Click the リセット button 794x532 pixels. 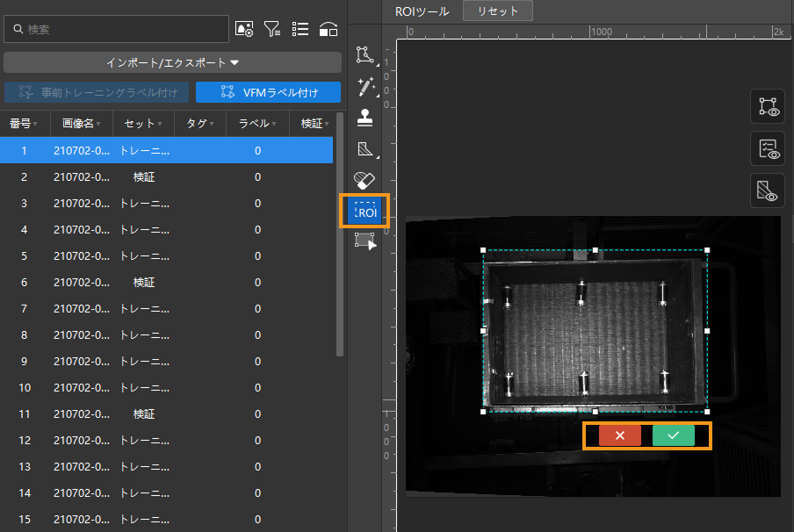(x=498, y=11)
